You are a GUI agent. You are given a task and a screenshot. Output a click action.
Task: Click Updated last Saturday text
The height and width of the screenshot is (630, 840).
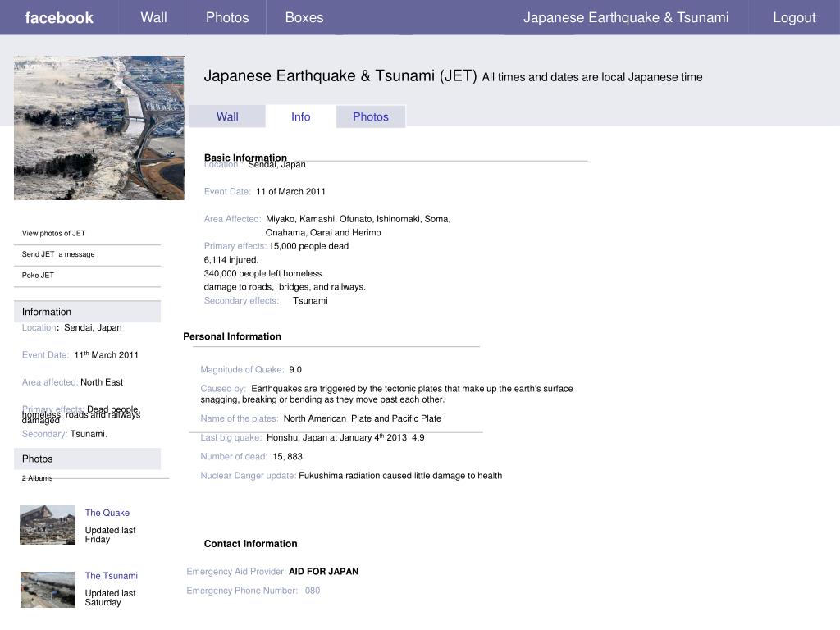(111, 598)
